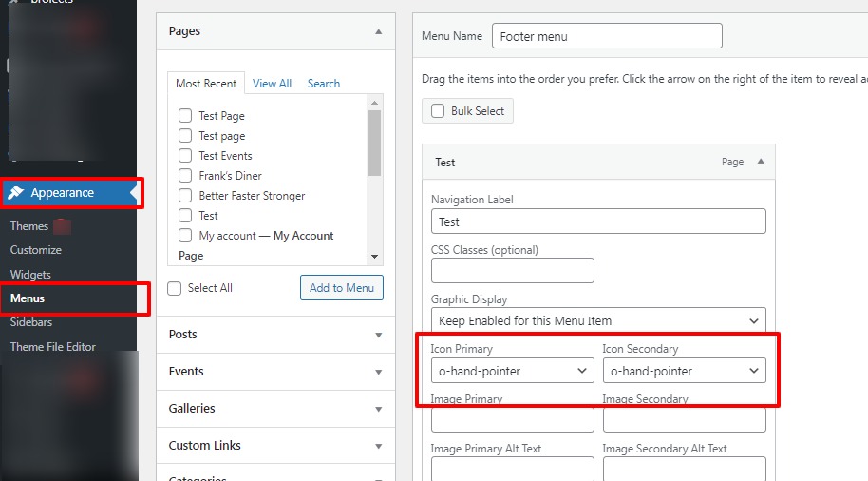Open the Widgets submenu item
This screenshot has height=481, width=868.
pyautogui.click(x=30, y=275)
